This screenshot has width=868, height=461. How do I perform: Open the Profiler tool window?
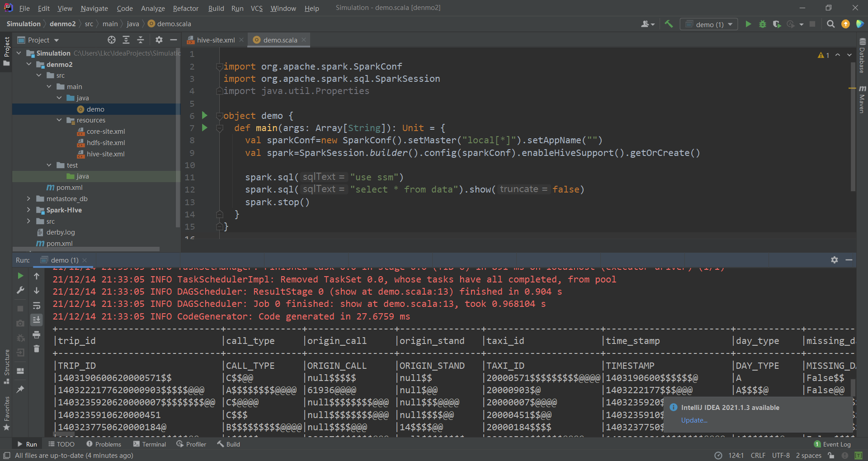191,444
